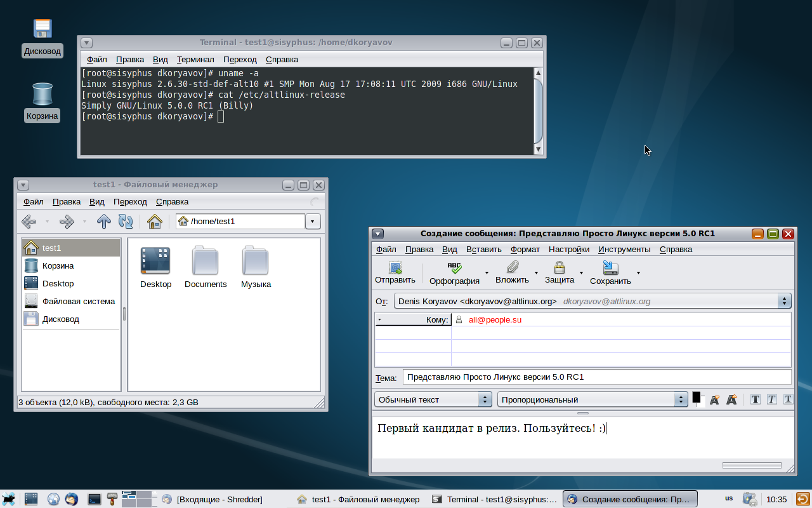
Task: Click the us keyboard layout indicator
Action: point(729,498)
